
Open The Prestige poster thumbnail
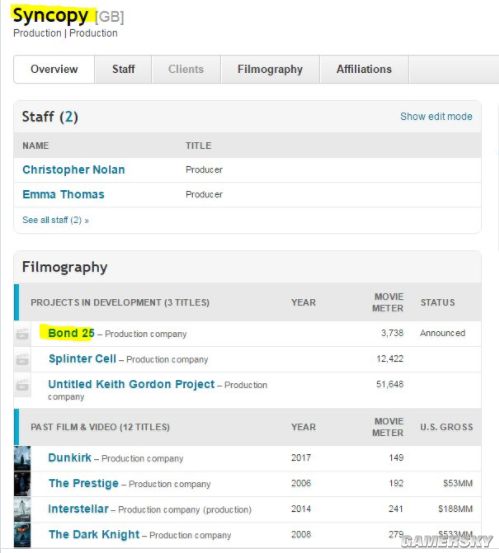coord(22,484)
